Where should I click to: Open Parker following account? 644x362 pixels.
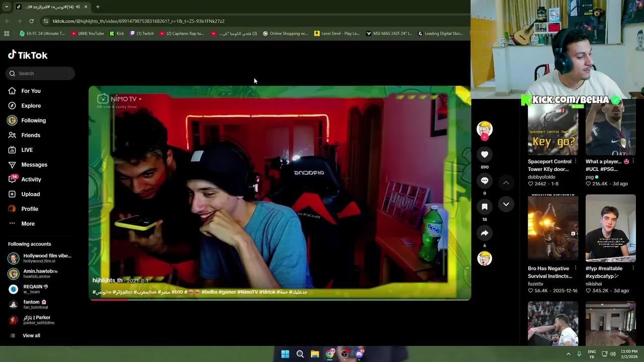pos(40,320)
